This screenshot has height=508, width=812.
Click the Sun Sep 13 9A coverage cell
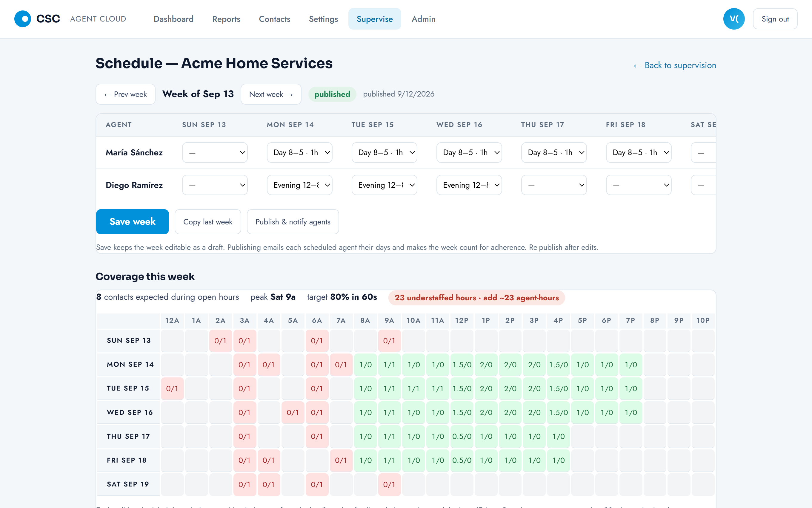coord(389,341)
